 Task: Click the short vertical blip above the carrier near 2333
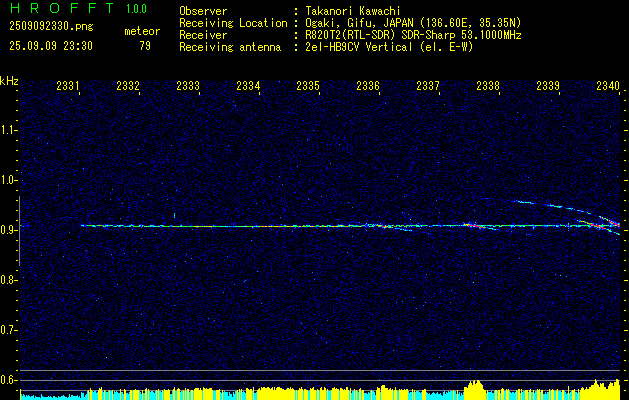[x=174, y=215]
